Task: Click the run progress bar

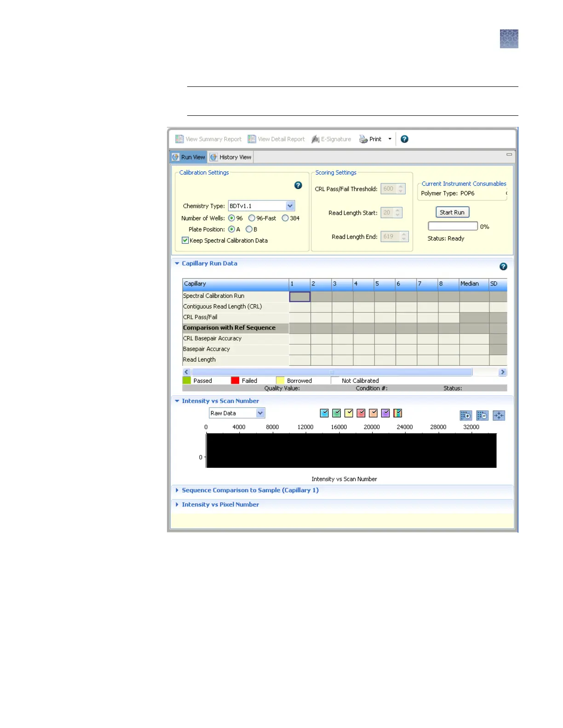Action: tap(453, 226)
